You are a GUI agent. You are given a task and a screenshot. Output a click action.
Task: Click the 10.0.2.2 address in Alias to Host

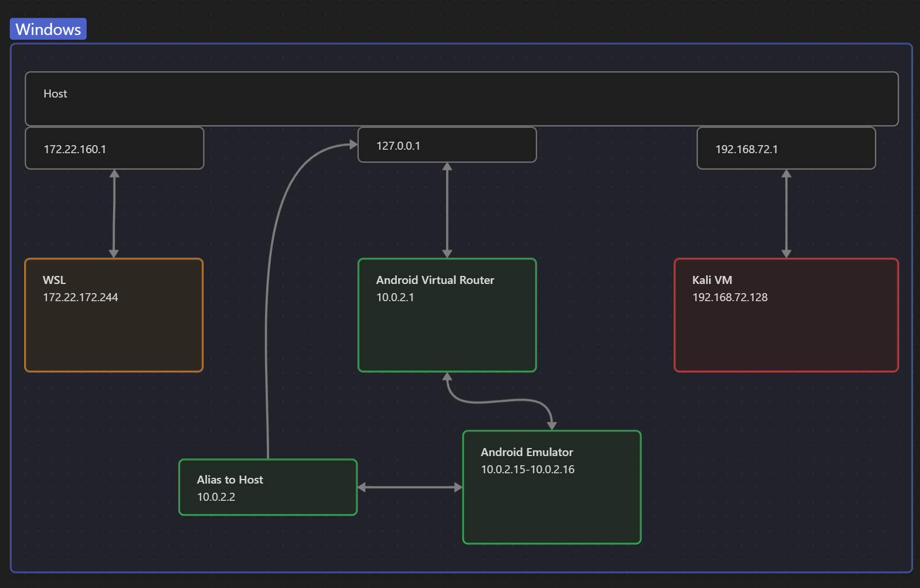tap(216, 497)
